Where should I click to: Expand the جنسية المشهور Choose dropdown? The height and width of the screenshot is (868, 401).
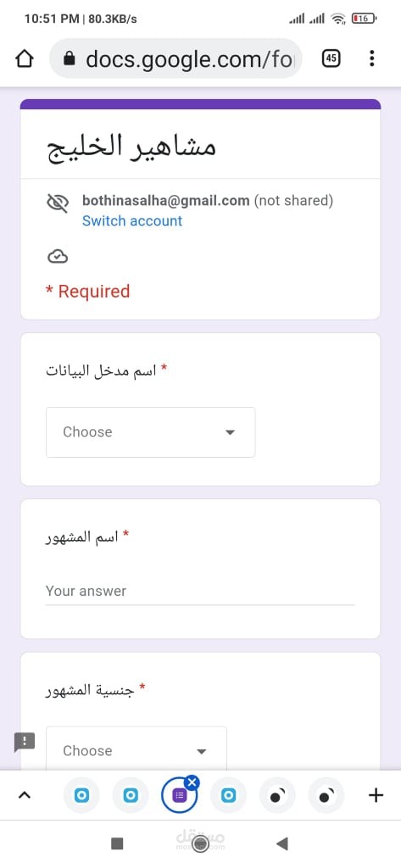(136, 748)
